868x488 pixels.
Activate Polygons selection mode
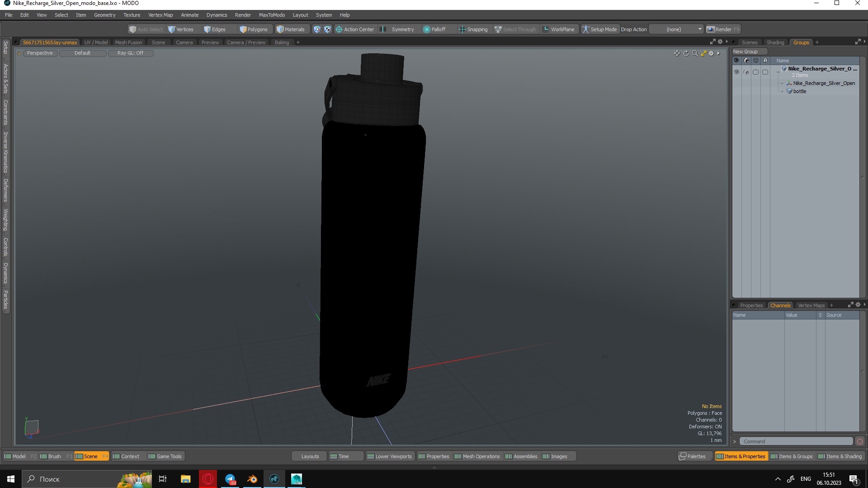(x=254, y=29)
